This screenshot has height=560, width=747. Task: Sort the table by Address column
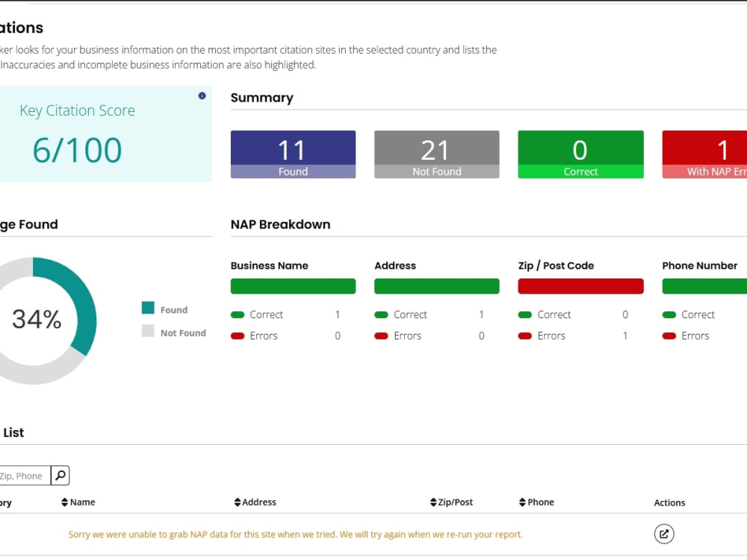click(255, 502)
